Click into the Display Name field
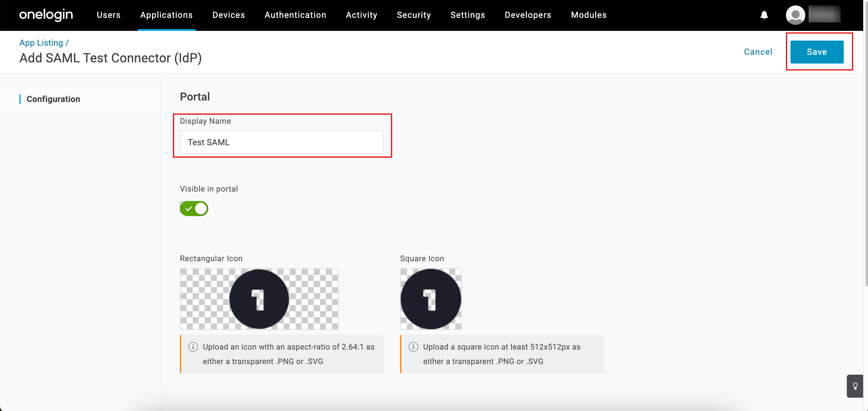 click(281, 142)
